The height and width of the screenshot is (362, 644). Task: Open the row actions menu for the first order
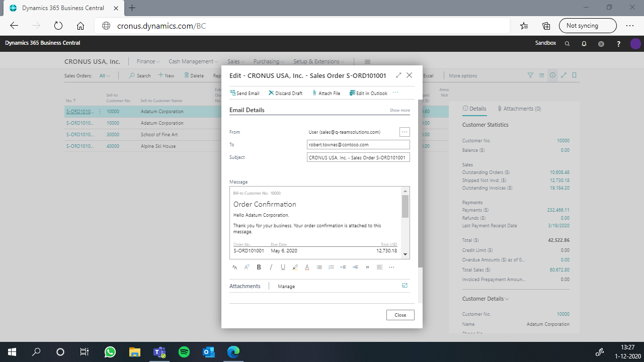[x=100, y=112]
